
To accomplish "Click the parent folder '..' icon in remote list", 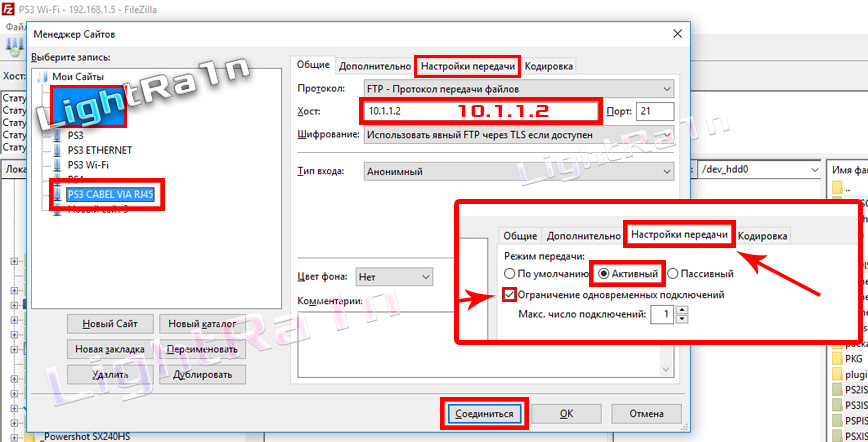I will (x=836, y=187).
